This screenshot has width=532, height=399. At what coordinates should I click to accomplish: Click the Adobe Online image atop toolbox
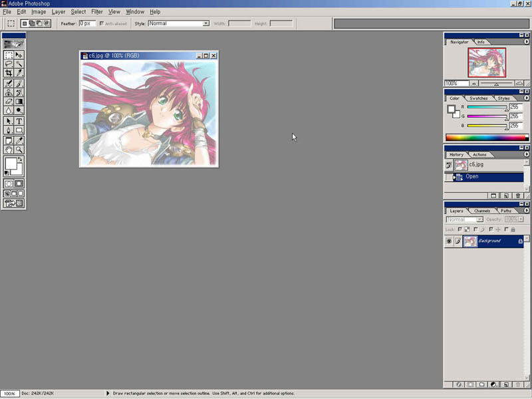pos(13,44)
